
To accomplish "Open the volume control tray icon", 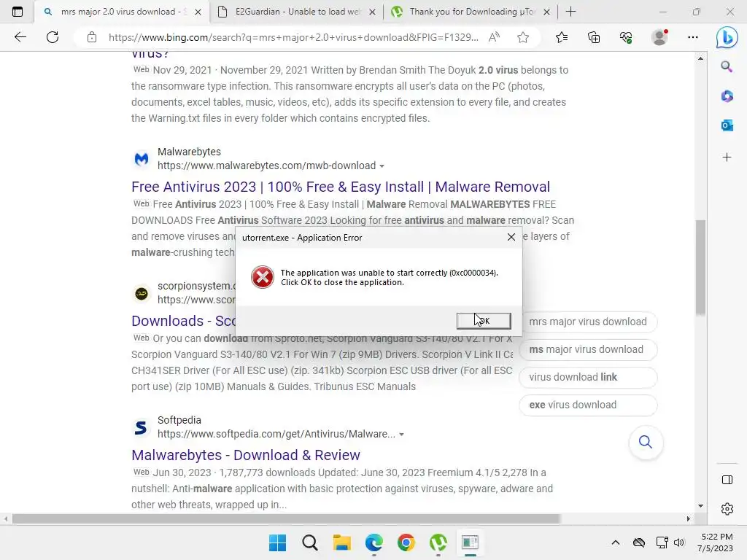I will 679,542.
